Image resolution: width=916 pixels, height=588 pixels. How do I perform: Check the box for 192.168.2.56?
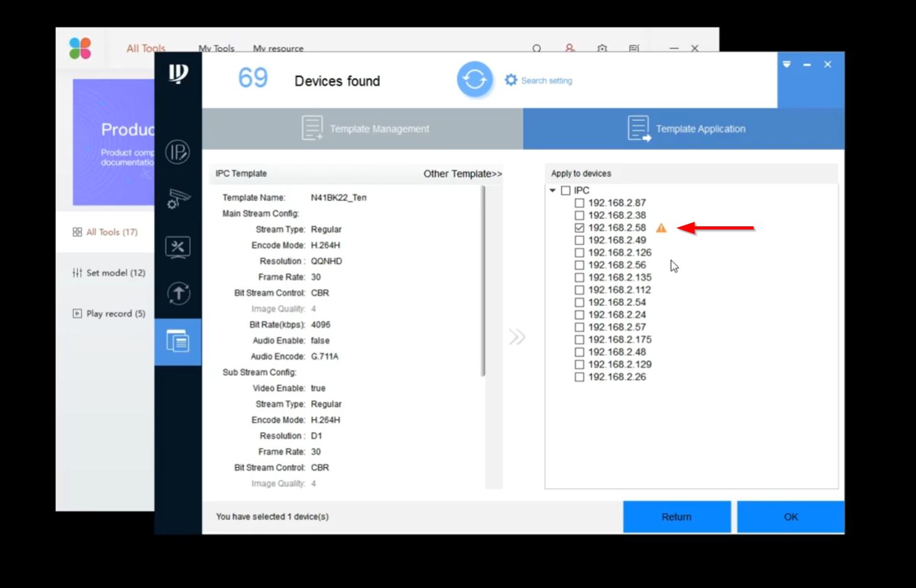pos(579,265)
